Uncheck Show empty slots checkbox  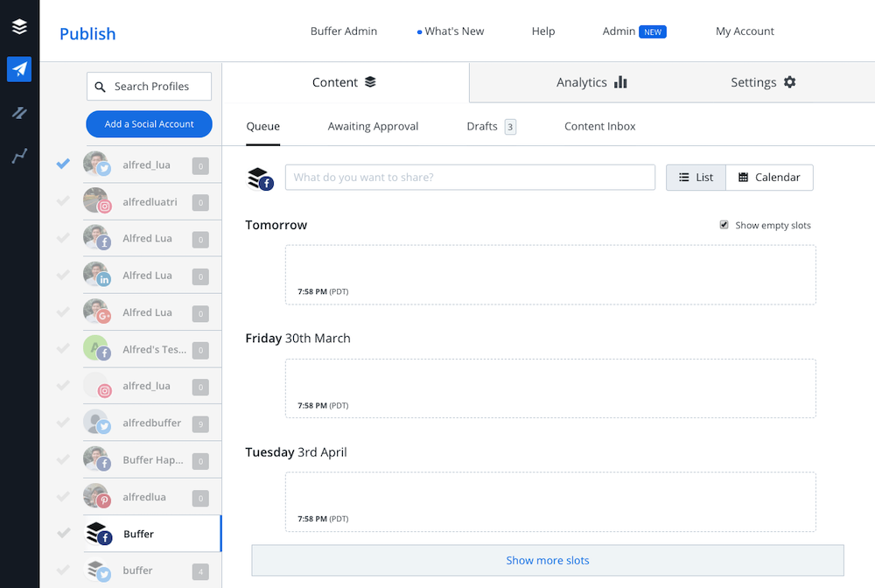(x=724, y=225)
